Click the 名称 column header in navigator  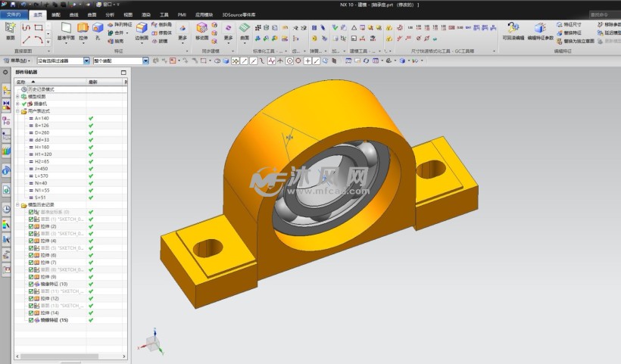pyautogui.click(x=51, y=82)
